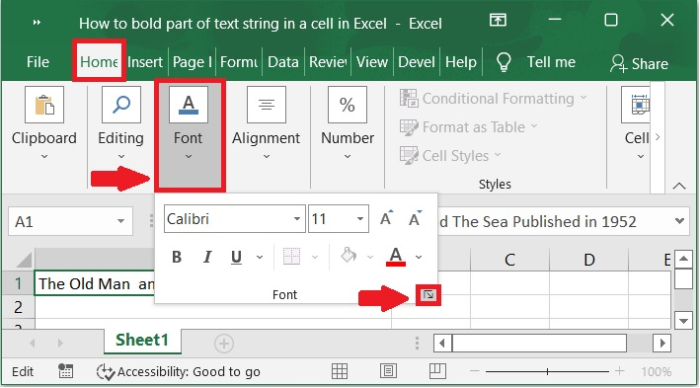Select column D header
The image size is (700, 388).
(x=589, y=259)
